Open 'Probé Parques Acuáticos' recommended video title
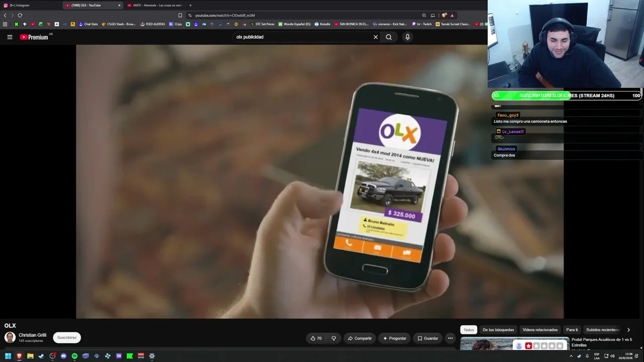Image resolution: width=644 pixels, height=362 pixels. click(602, 342)
